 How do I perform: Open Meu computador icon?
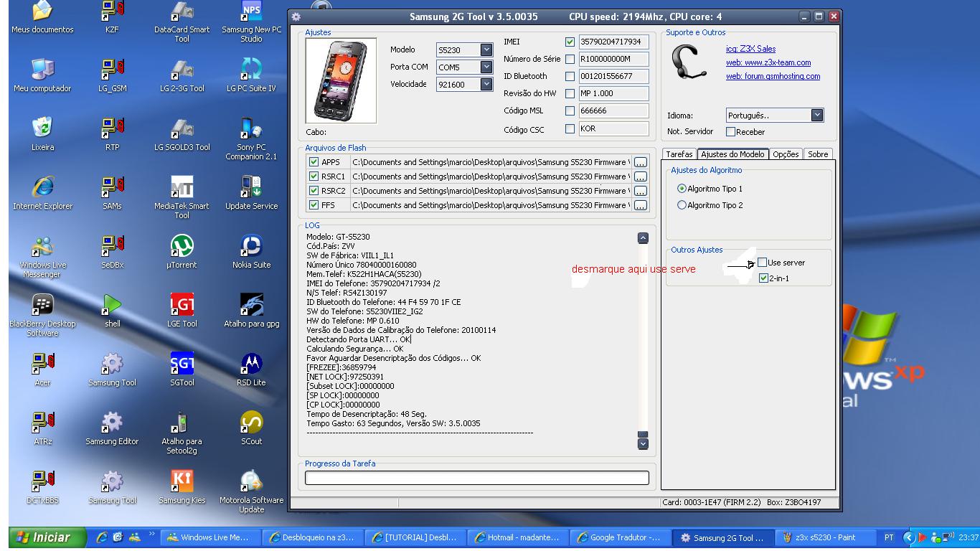tap(42, 75)
